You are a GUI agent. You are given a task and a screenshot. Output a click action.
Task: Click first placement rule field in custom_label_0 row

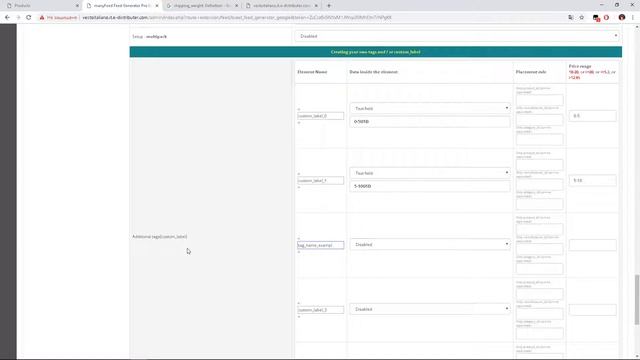pos(540,100)
